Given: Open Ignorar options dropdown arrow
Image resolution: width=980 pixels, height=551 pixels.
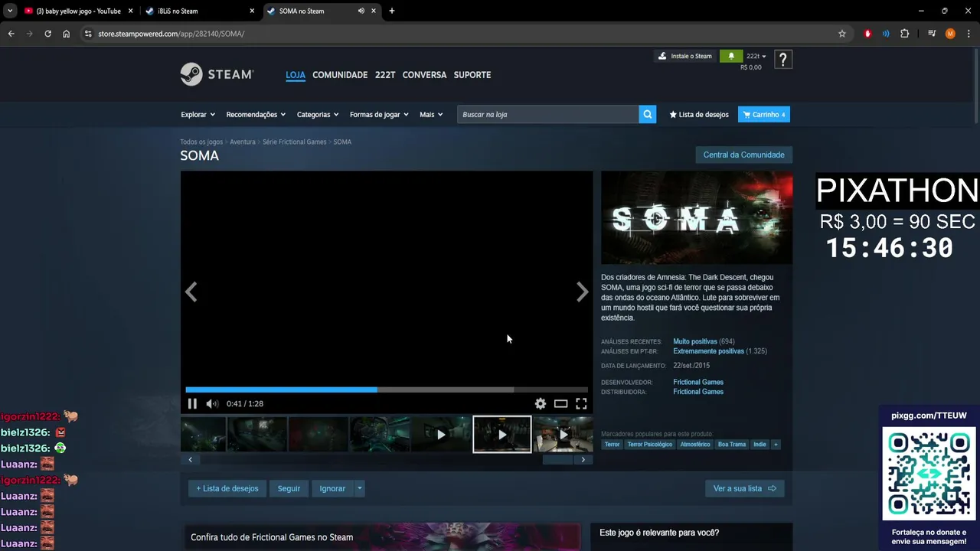Looking at the screenshot, I should click(359, 488).
